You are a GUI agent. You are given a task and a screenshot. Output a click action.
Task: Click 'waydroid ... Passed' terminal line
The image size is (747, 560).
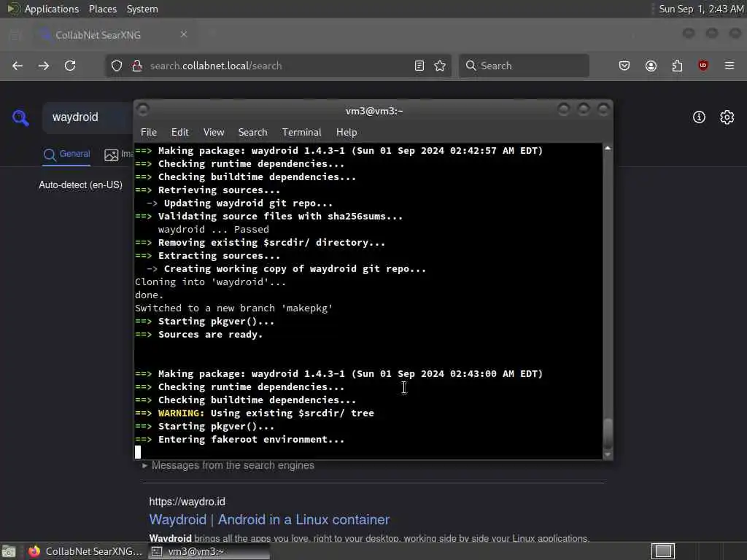214,230
